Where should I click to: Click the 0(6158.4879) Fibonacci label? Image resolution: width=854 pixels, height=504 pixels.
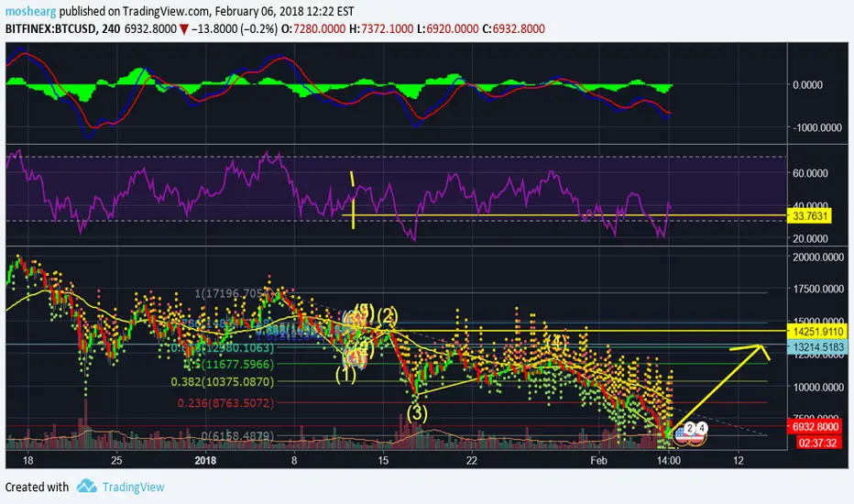click(x=237, y=436)
